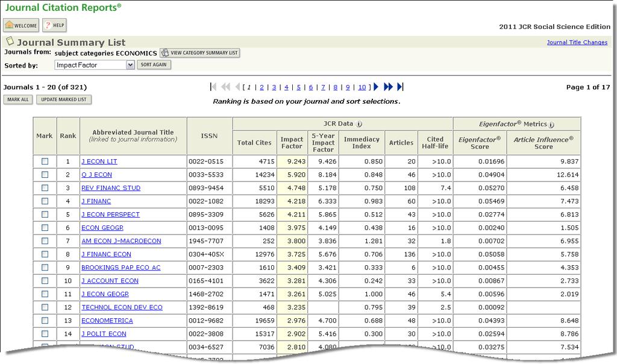
Task: Open Journal Title Changes link
Action: (577, 42)
